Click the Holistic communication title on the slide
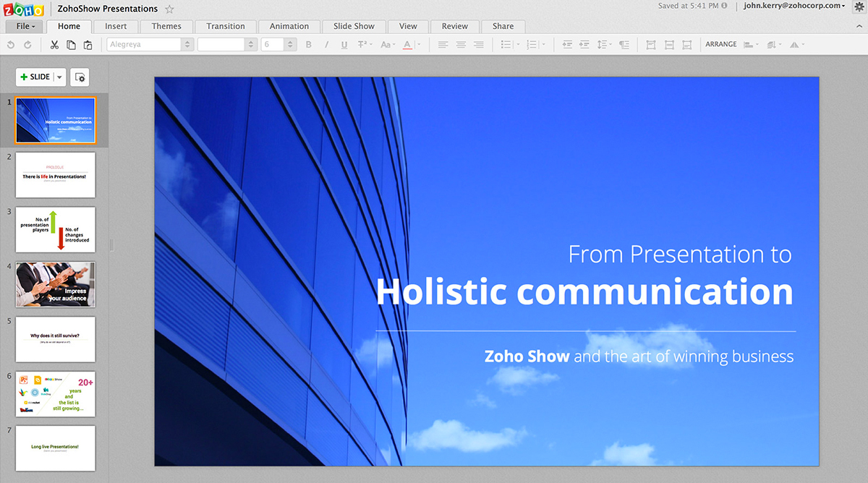 (x=584, y=291)
